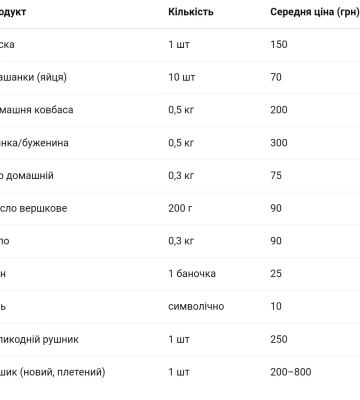Image resolution: width=360 pixels, height=400 pixels.
Task: Click the price range 200–800
Action: point(291,372)
